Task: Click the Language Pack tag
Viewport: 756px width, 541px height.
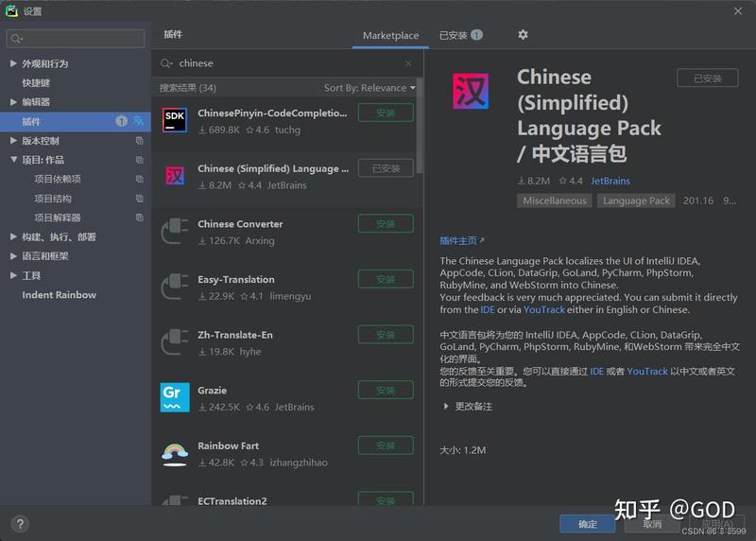Action: coord(636,201)
